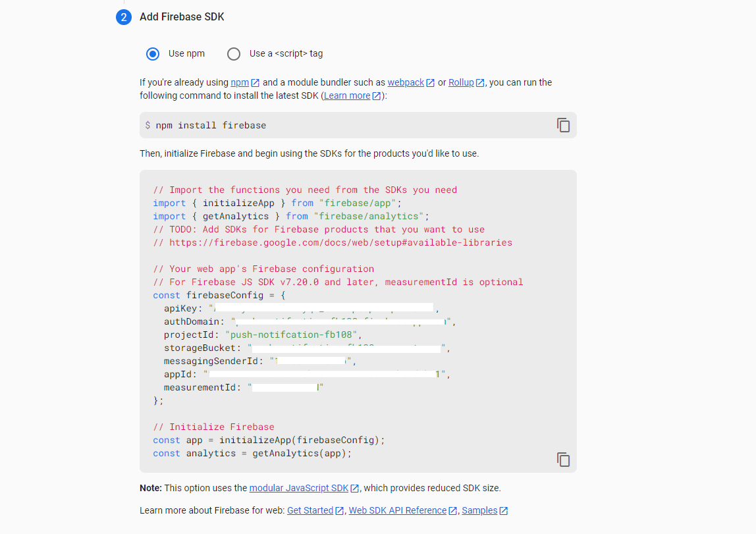Click external-link icon after modular JavaScript SDK

coord(354,489)
